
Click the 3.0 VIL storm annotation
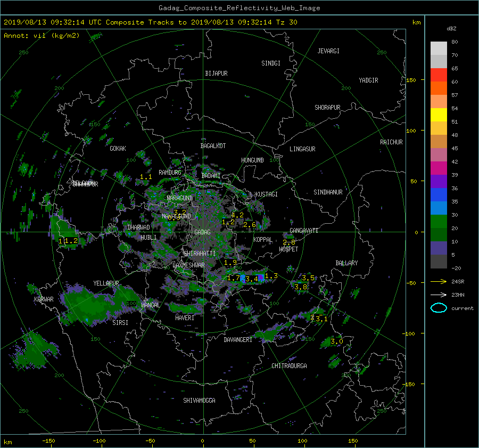[337, 341]
